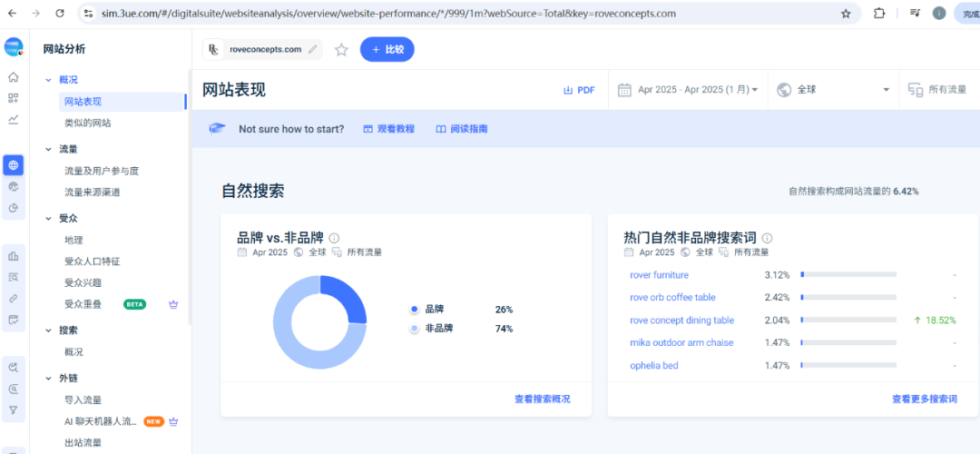Click the pie chart icon in left rail

[13, 208]
